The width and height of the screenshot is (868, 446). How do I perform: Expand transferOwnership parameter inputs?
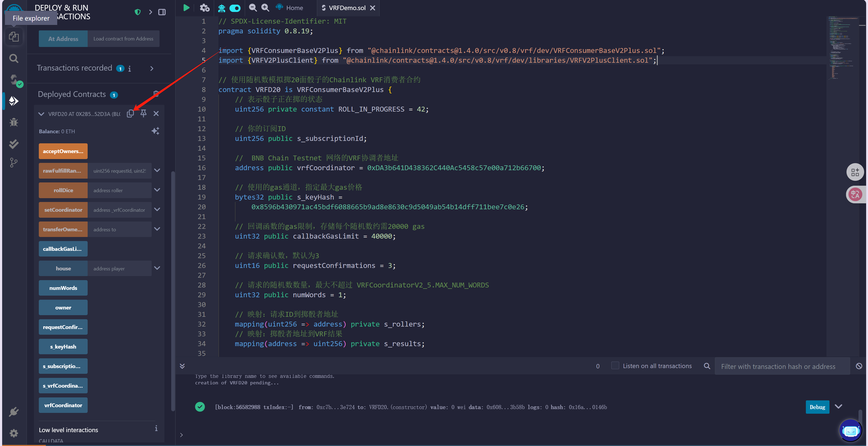pos(157,229)
